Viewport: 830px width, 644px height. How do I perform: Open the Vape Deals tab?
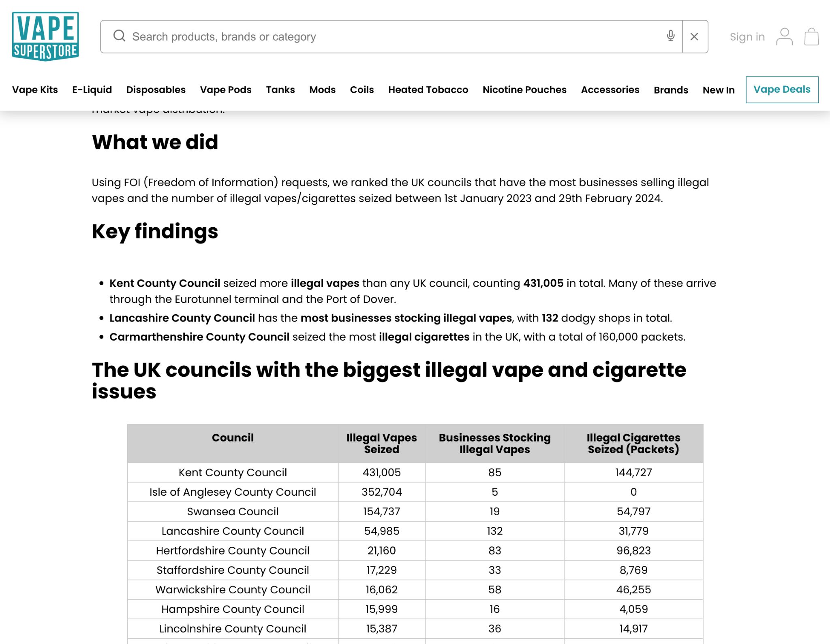click(x=782, y=89)
